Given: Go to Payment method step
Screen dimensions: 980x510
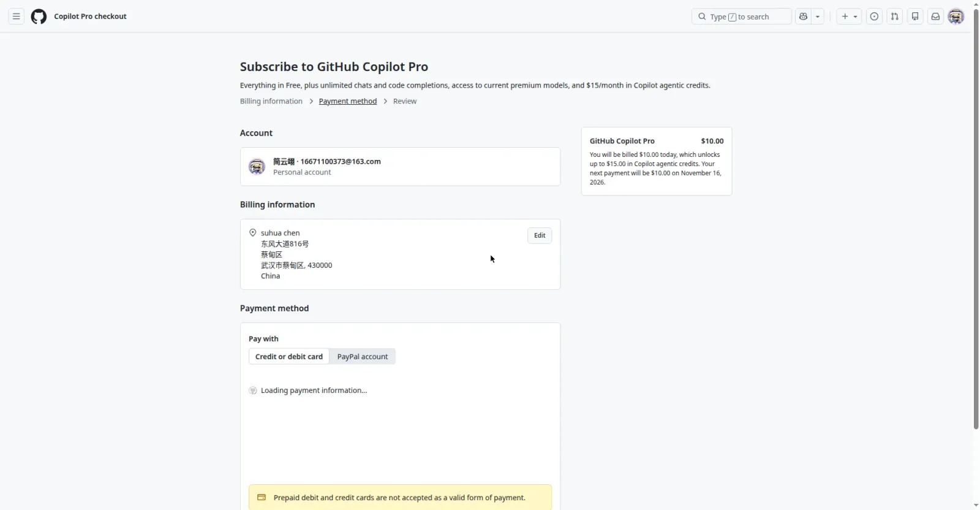Looking at the screenshot, I should coord(348,101).
